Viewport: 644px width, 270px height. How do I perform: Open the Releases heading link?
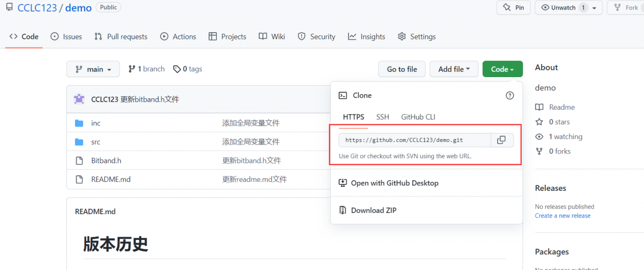click(x=550, y=188)
